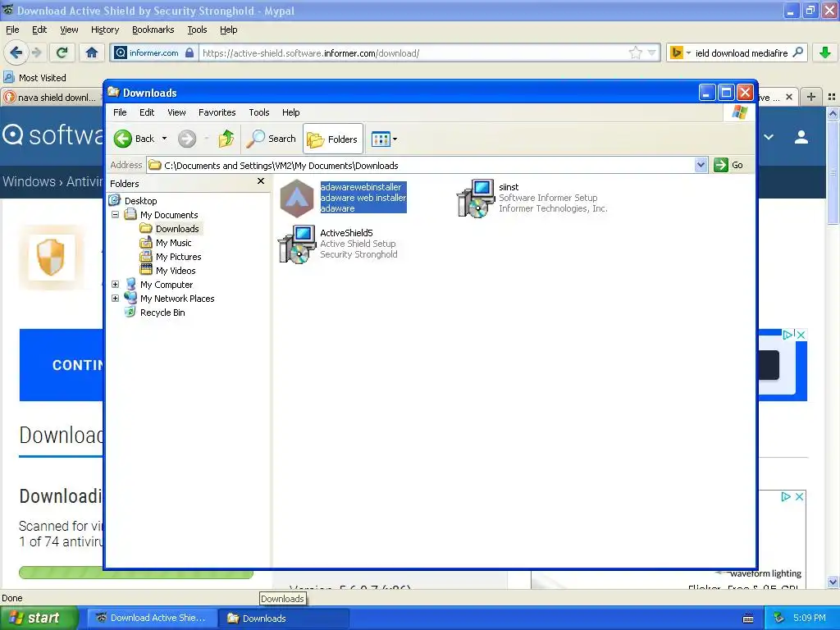Switch to Download Active Shield taskbar item
This screenshot has width=840, height=630.
click(152, 619)
